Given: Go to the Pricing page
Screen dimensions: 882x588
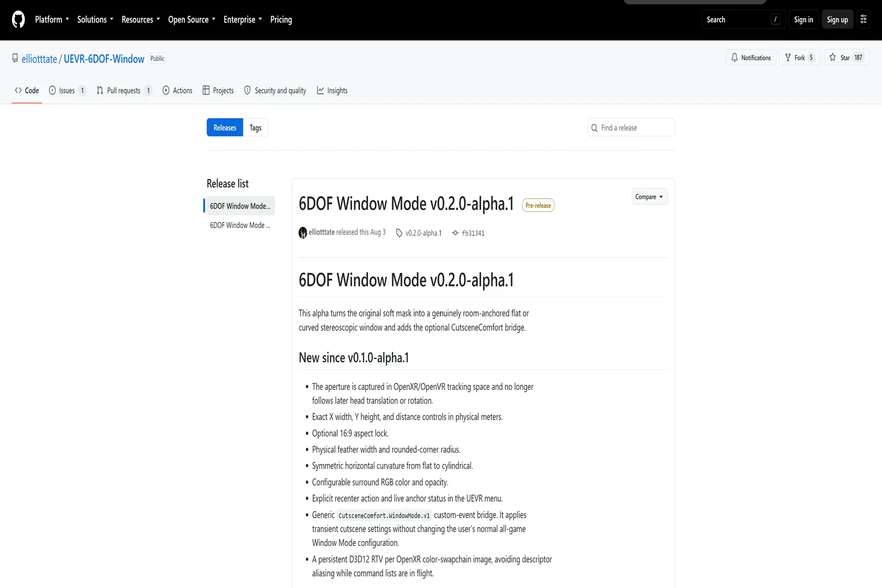Looking at the screenshot, I should coord(281,20).
